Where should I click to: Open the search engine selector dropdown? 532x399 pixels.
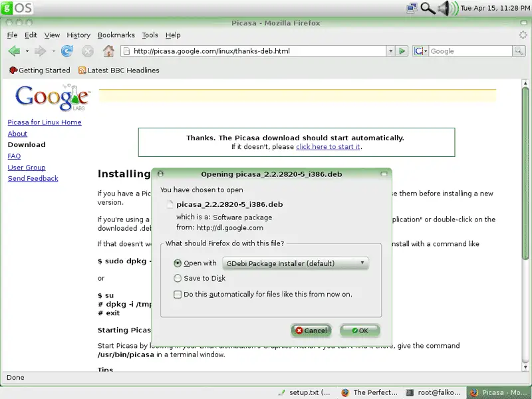(426, 51)
